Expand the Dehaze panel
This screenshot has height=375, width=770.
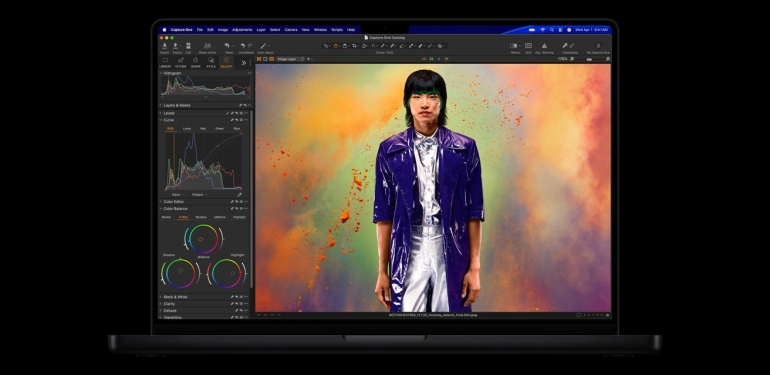click(161, 311)
